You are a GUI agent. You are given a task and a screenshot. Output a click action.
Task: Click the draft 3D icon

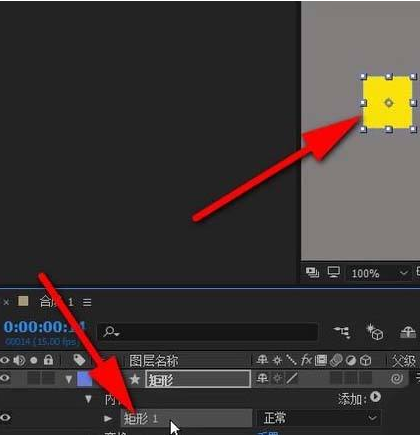coord(375,332)
